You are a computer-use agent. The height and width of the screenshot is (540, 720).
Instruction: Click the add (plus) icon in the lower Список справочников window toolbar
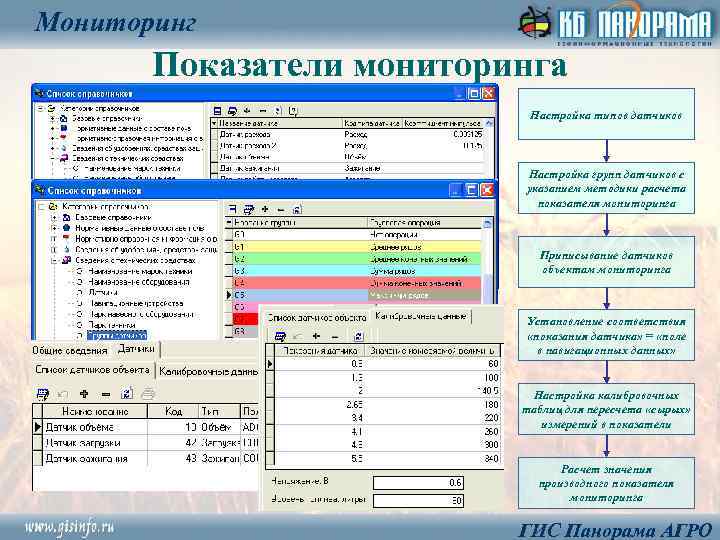pyautogui.click(x=265, y=209)
